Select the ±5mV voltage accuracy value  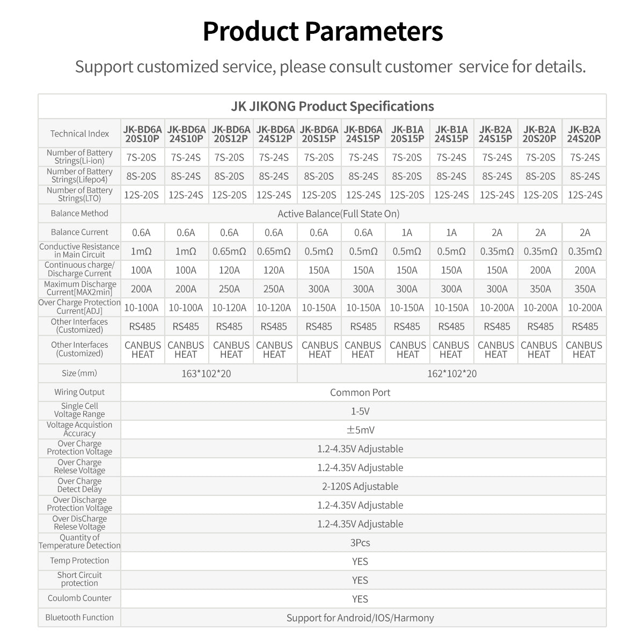coord(360,430)
